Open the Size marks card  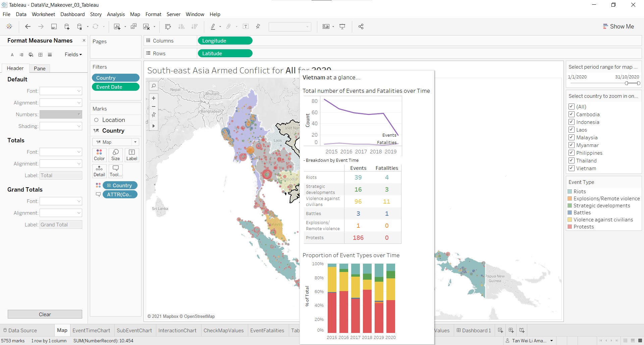[x=115, y=155]
